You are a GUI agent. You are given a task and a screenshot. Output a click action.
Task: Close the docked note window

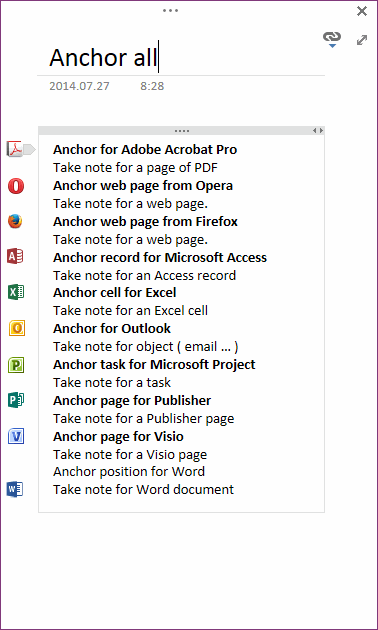362,11
